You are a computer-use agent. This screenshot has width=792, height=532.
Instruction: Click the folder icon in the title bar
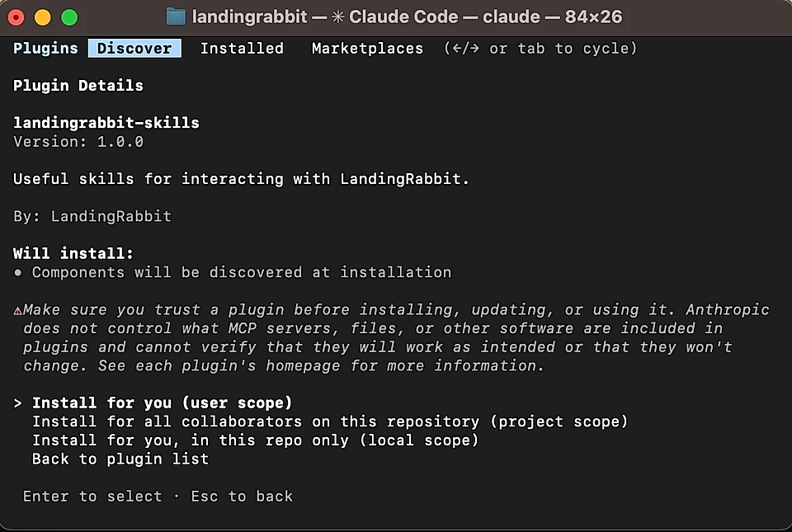pos(177,16)
